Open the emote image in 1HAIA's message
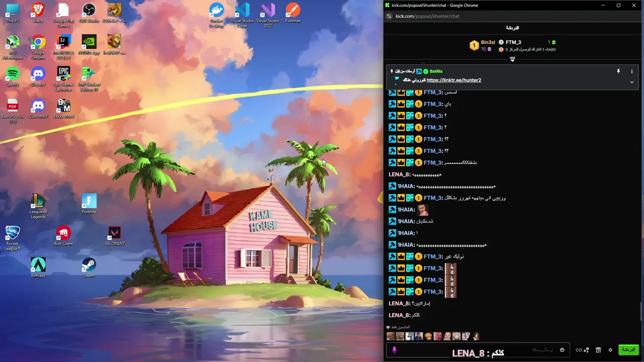 tap(423, 210)
